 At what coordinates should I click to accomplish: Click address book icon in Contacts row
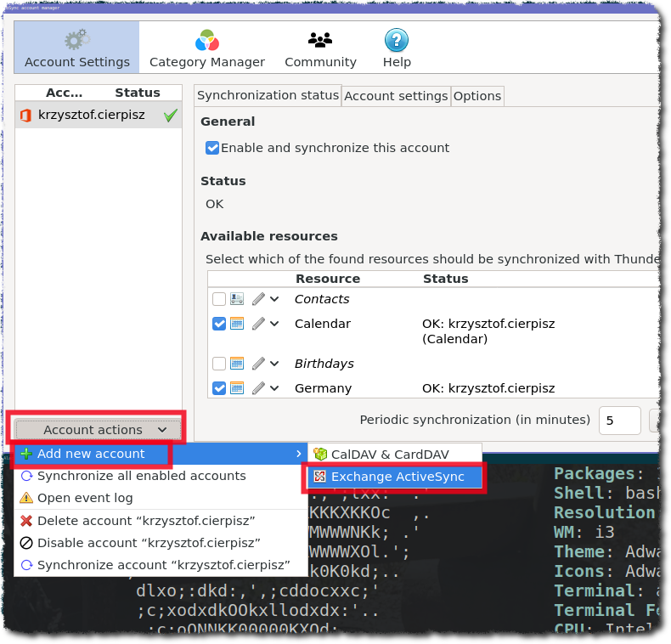pos(237,298)
